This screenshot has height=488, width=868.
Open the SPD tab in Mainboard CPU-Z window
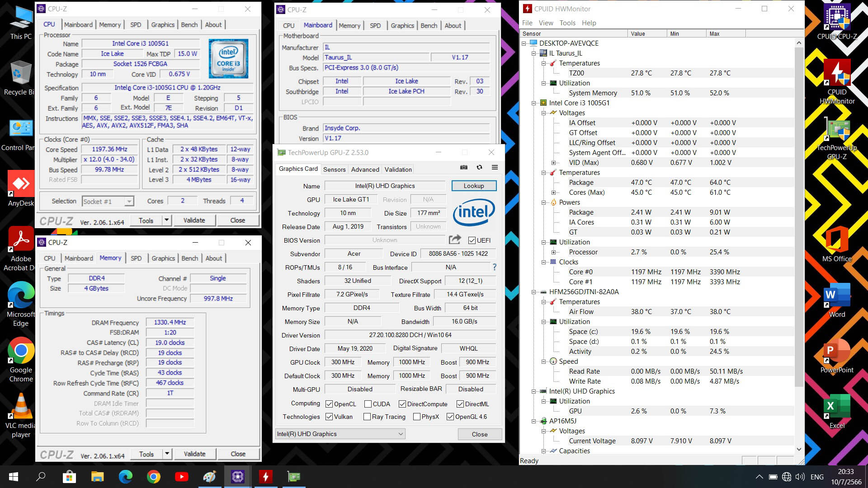pos(375,26)
